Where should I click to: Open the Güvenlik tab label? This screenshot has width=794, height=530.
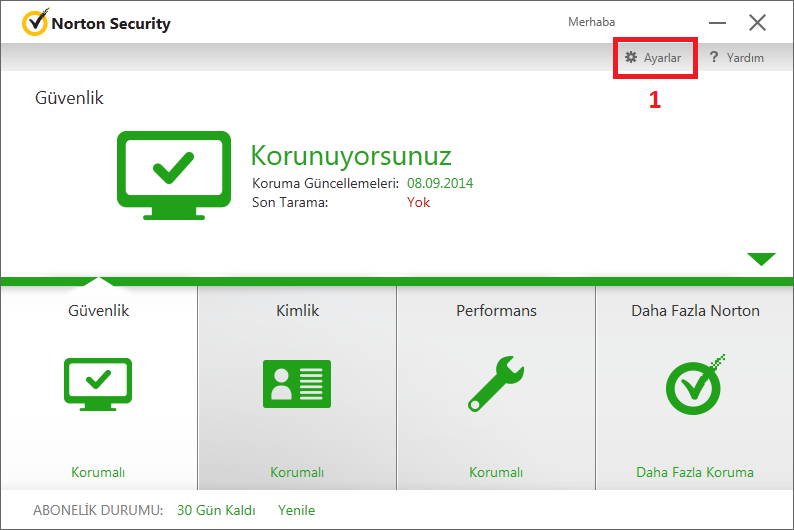click(x=98, y=310)
